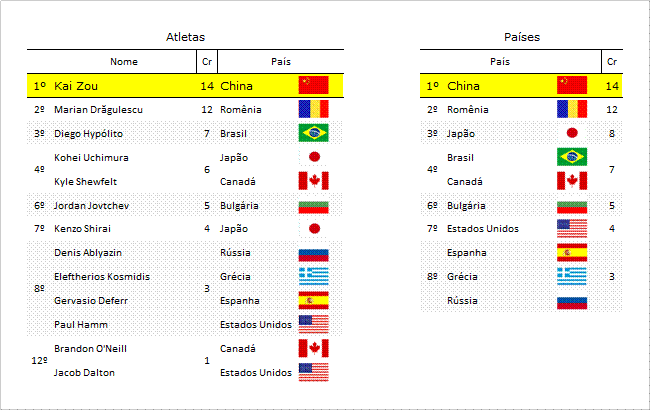Click the Países table title
This screenshot has height=411, width=651.
[x=522, y=37]
